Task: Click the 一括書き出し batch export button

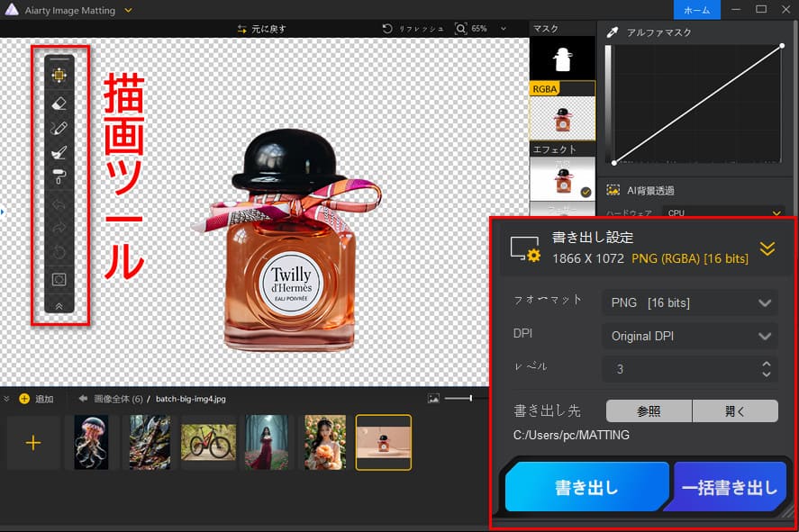Action: pyautogui.click(x=729, y=487)
